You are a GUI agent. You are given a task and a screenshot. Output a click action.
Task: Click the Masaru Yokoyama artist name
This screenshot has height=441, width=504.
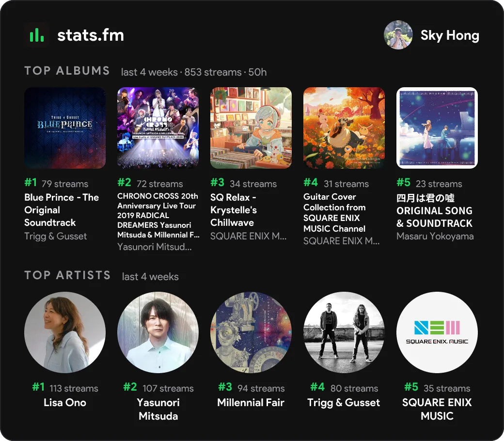(435, 236)
